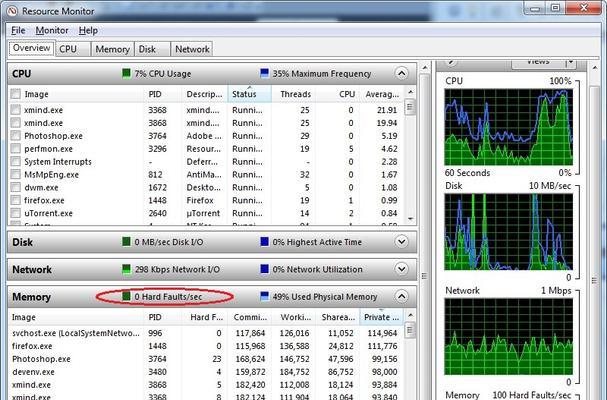Image resolution: width=607 pixels, height=400 pixels.
Task: Click the CPU list scroll down arrow
Action: point(410,219)
